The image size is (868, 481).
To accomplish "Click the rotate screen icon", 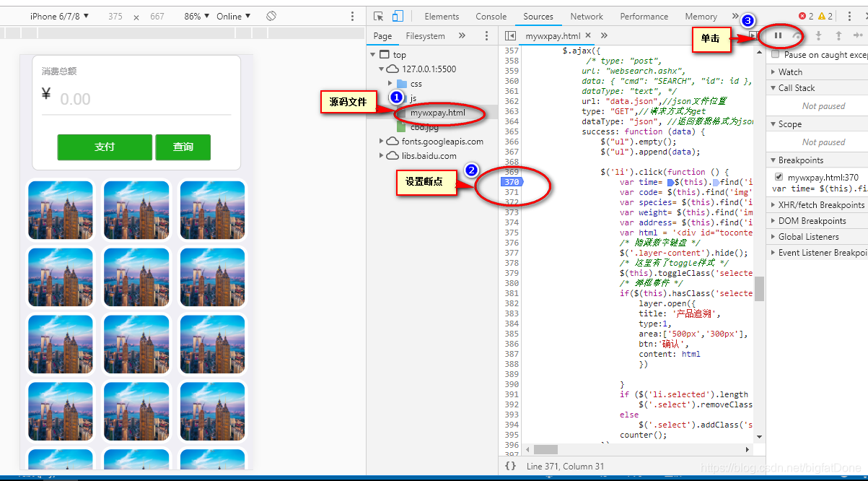I will point(271,16).
